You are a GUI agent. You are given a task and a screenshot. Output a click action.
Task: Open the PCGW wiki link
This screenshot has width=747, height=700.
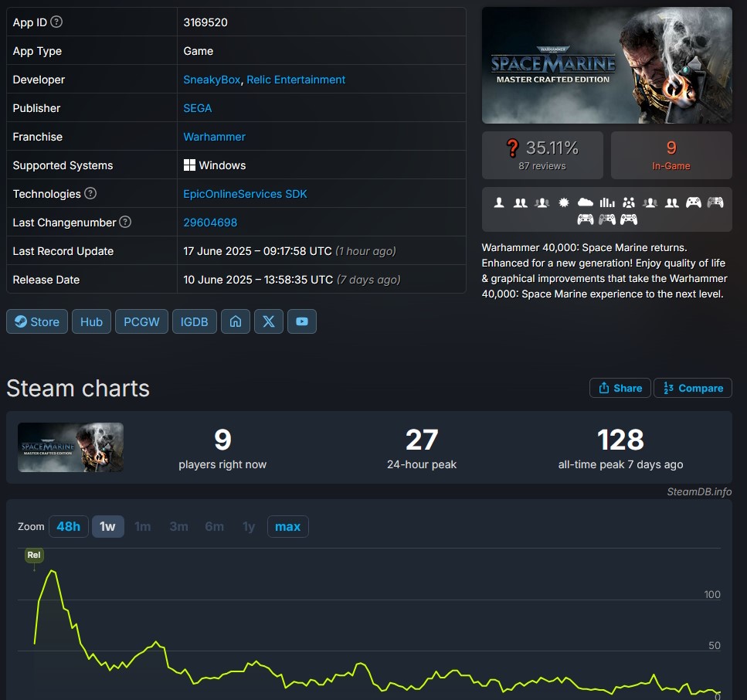coord(141,321)
